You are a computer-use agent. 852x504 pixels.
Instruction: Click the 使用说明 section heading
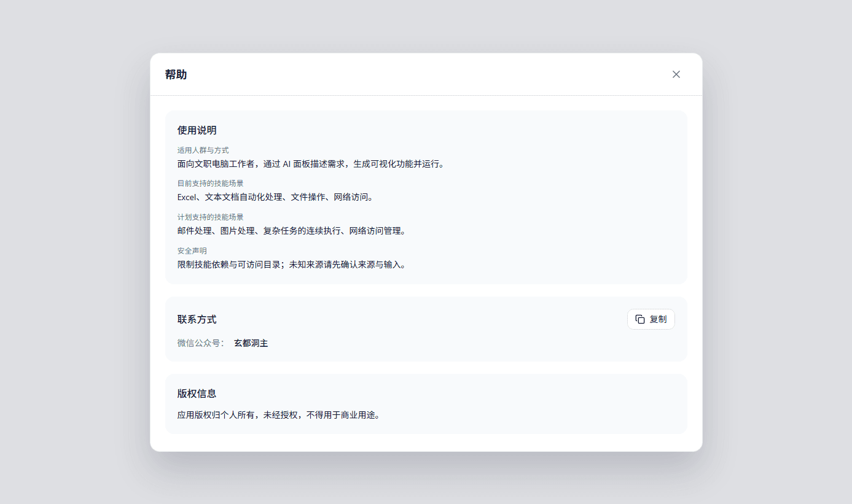[196, 130]
